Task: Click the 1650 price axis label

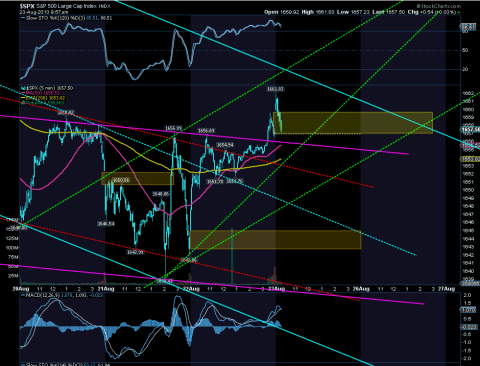Action: [x=468, y=190]
